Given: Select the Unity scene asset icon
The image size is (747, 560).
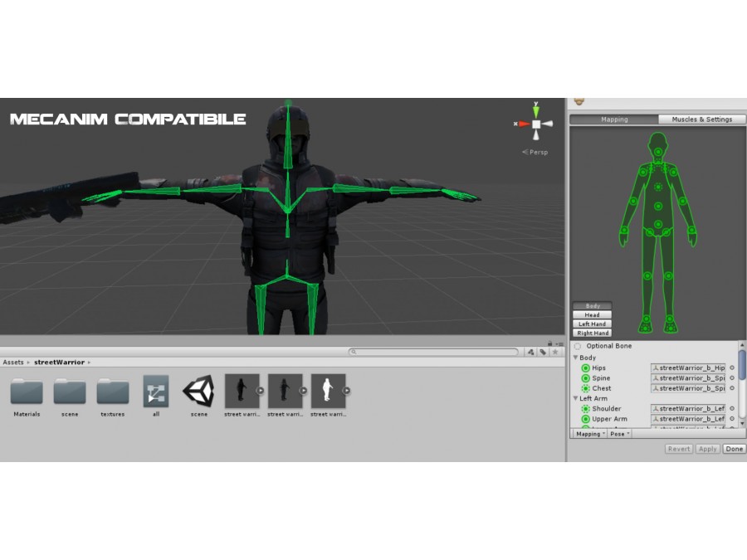Looking at the screenshot, I should tap(198, 391).
